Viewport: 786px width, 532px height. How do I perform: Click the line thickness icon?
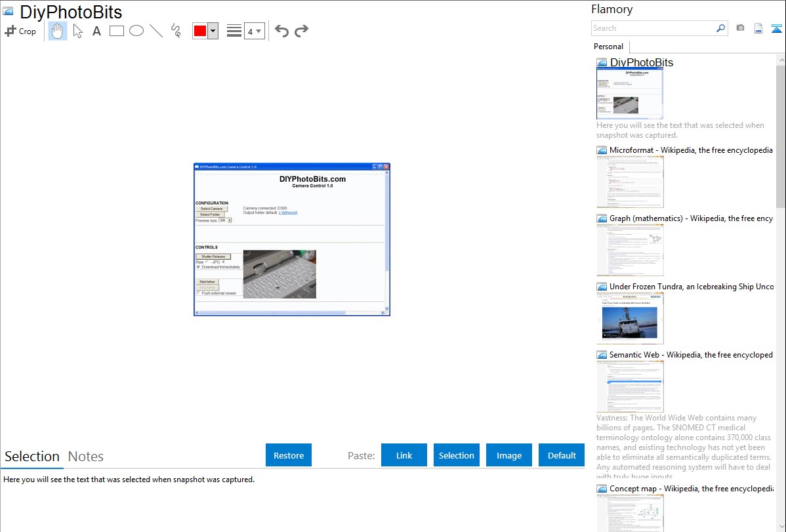click(x=234, y=31)
